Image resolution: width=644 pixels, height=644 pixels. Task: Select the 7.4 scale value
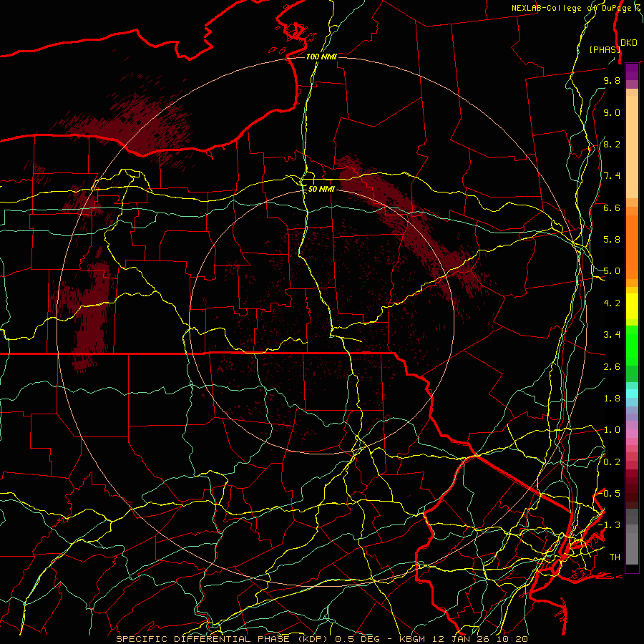[x=612, y=176]
